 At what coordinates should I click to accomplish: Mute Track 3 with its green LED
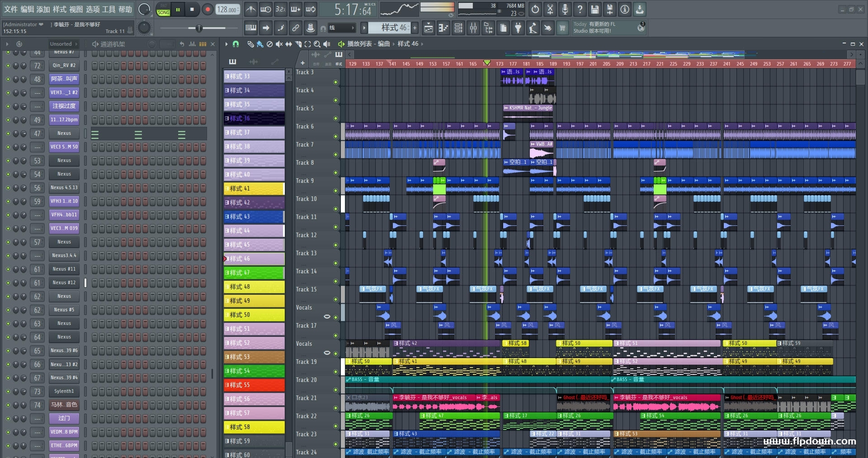[x=335, y=82]
